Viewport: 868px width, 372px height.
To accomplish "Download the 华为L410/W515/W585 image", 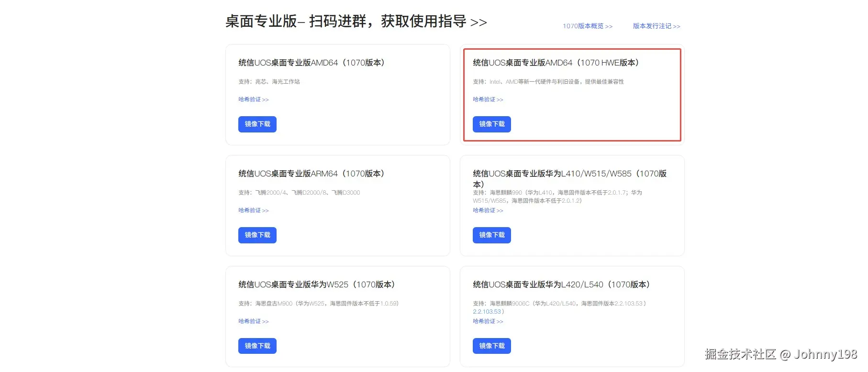I will click(492, 235).
